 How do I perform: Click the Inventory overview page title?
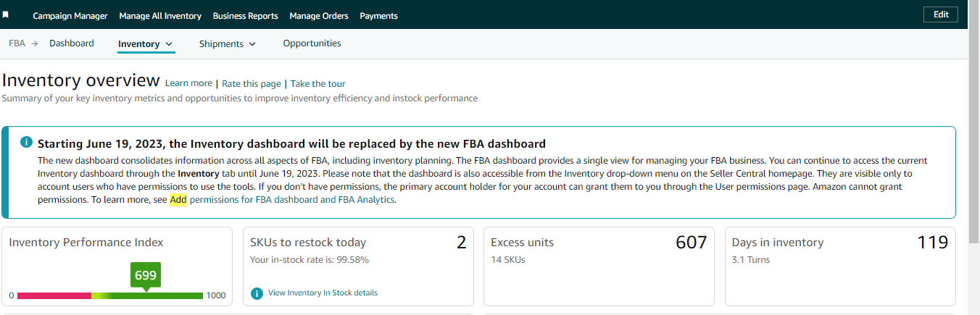(x=80, y=80)
